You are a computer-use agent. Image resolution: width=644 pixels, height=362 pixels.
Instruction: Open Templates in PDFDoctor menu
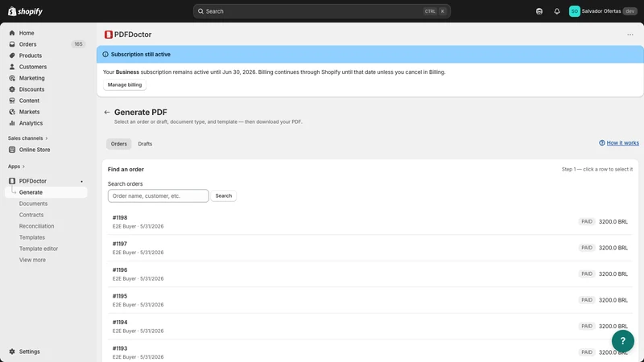pos(32,237)
